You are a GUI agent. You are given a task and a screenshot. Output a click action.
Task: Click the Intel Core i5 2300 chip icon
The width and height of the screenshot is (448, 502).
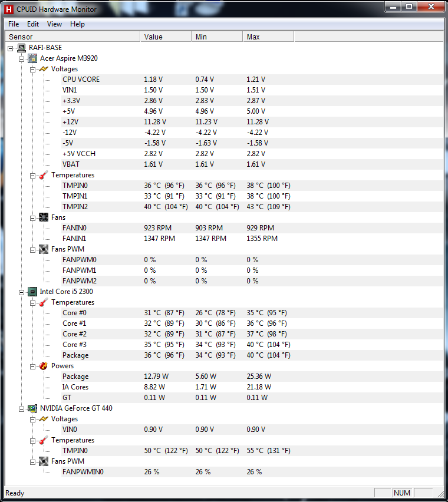[32, 292]
